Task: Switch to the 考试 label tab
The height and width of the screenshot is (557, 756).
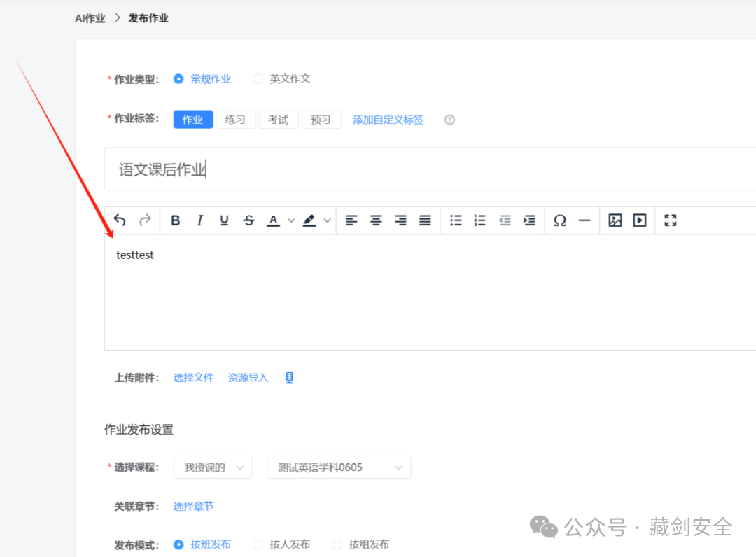Action: (279, 119)
